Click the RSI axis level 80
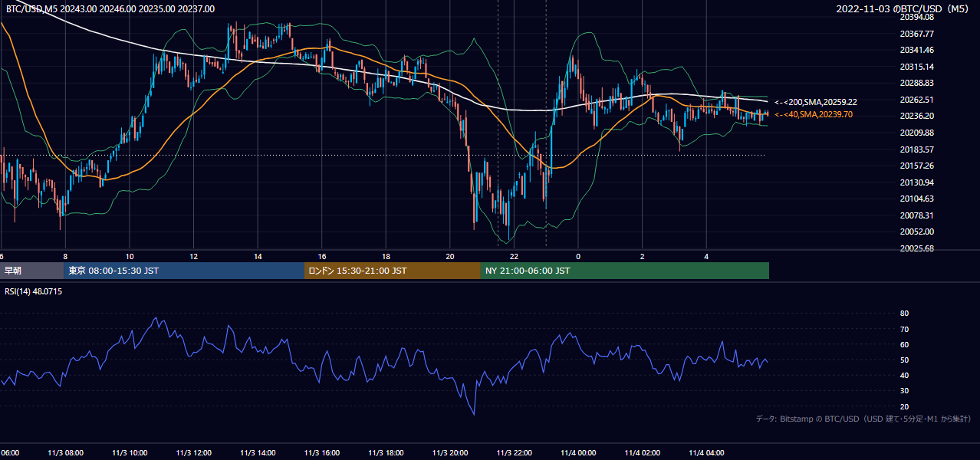This screenshot has width=980, height=460. click(x=904, y=314)
